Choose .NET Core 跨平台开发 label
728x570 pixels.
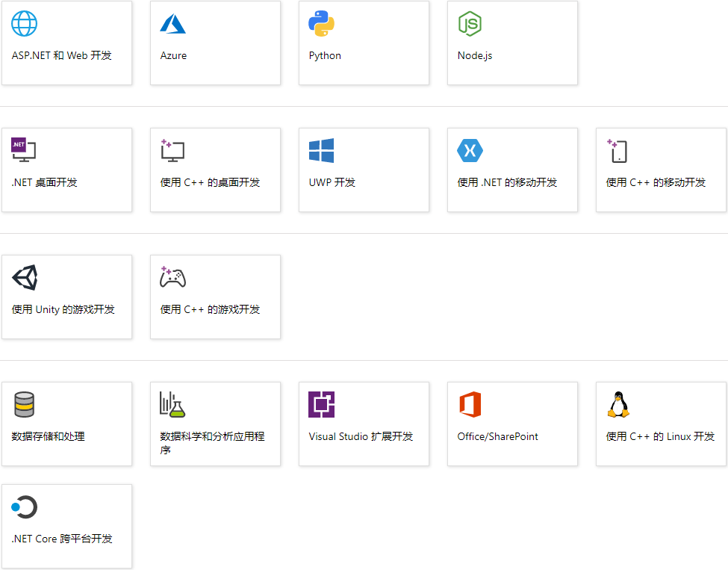(x=62, y=539)
